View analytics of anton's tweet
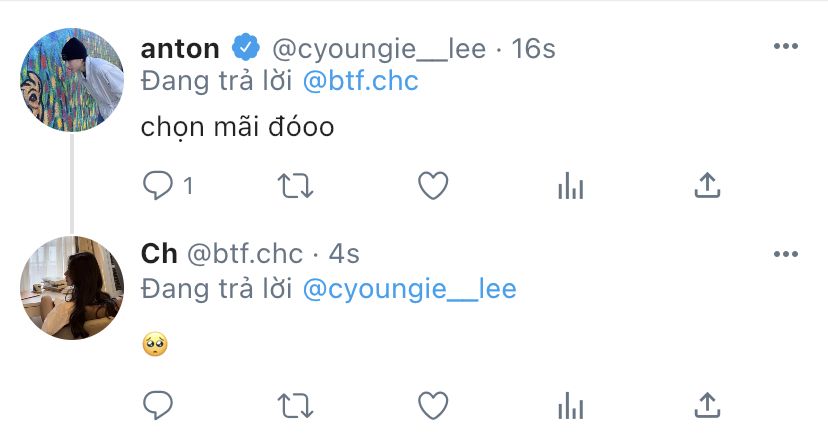 [x=571, y=186]
